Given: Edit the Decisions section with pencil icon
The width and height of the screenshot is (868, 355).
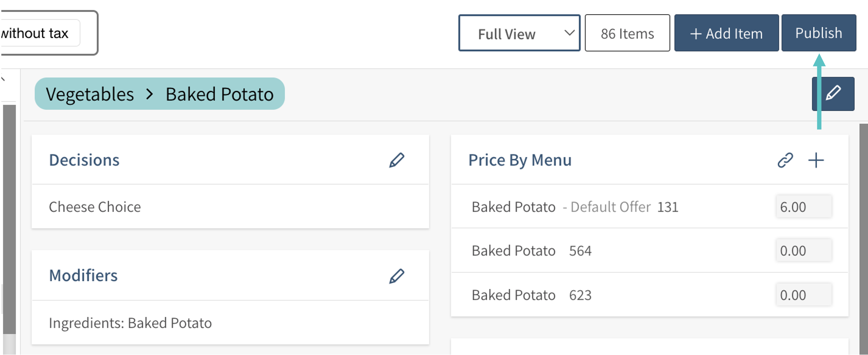Looking at the screenshot, I should click(396, 160).
